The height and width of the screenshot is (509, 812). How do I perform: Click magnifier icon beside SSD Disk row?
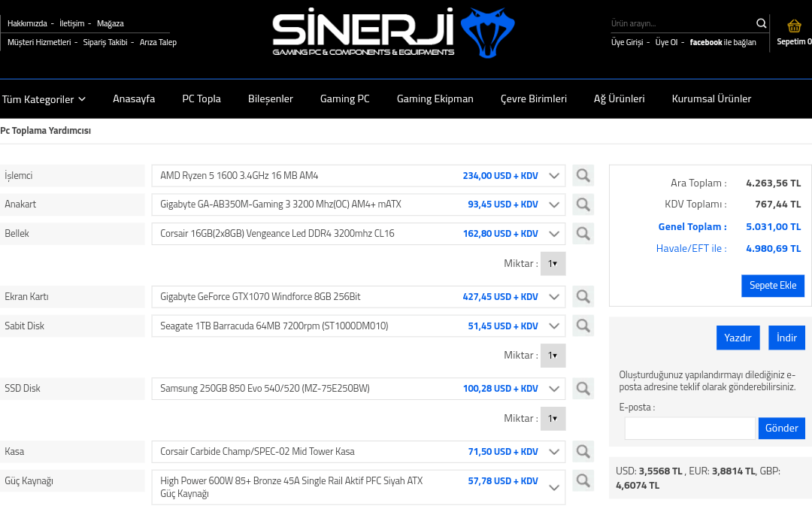[x=583, y=389]
